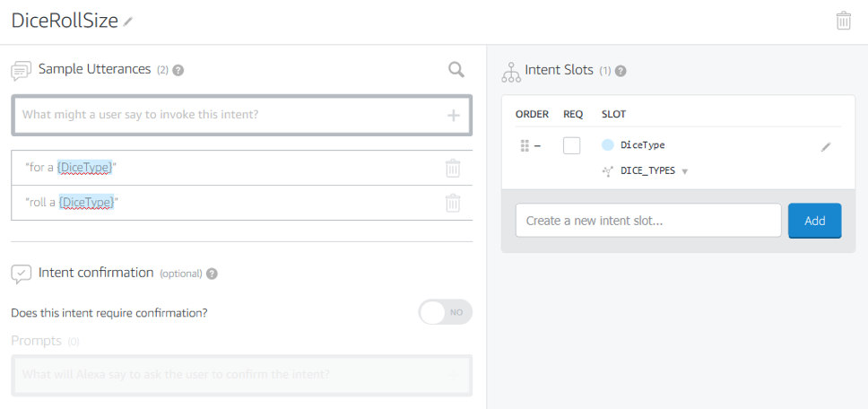
Task: Click the help icon next to Intent Slots
Action: tap(621, 71)
